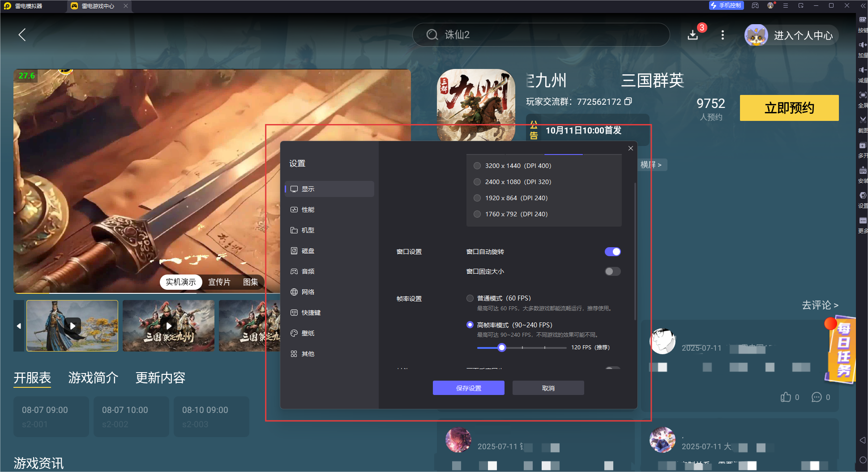Open the 每日任务 daily task banner
868x472 pixels.
tap(840, 349)
